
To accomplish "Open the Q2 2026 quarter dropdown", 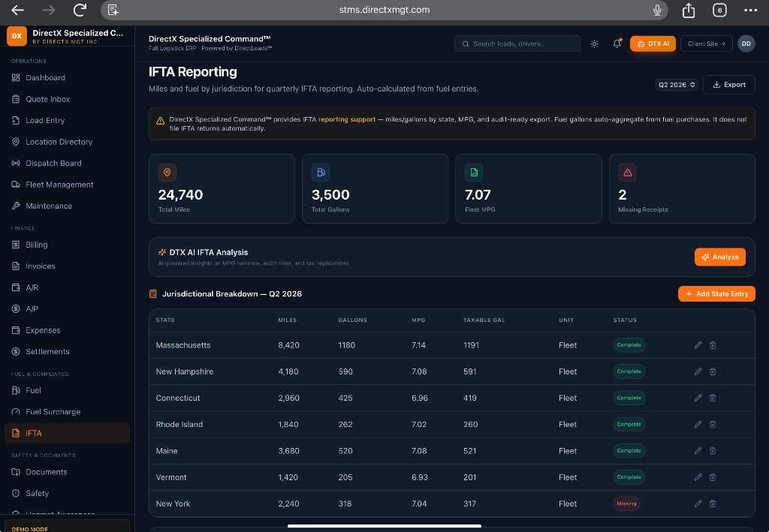I will [x=677, y=85].
